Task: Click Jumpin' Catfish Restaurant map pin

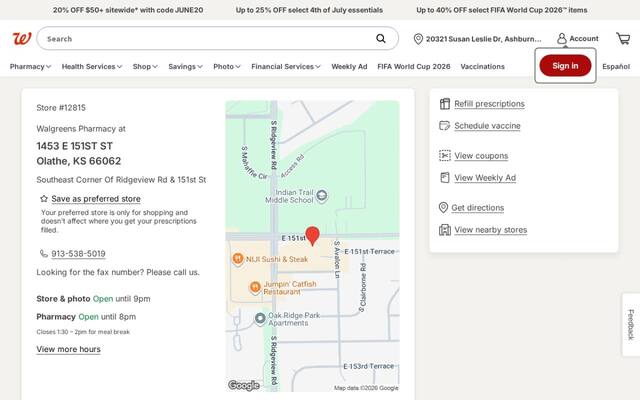Action: [255, 288]
